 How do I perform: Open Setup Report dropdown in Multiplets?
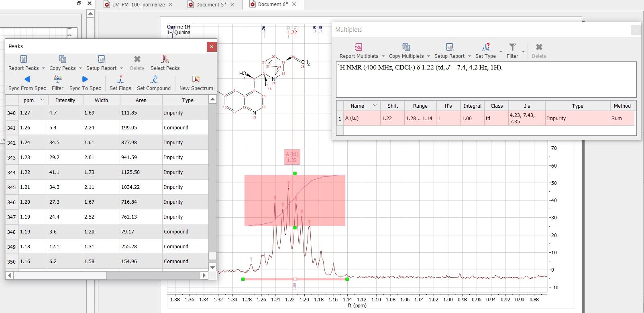pos(469,56)
